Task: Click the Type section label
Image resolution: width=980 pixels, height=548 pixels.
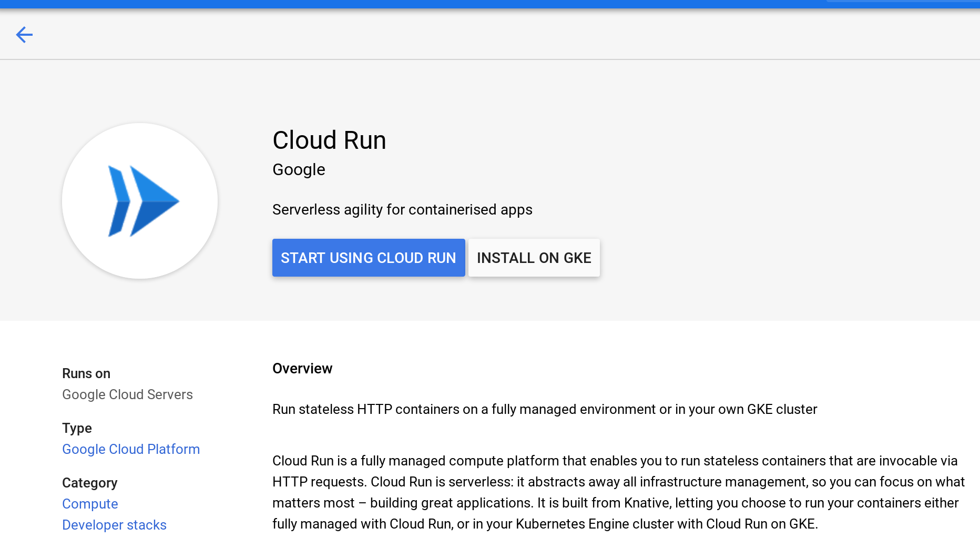Action: 77,428
